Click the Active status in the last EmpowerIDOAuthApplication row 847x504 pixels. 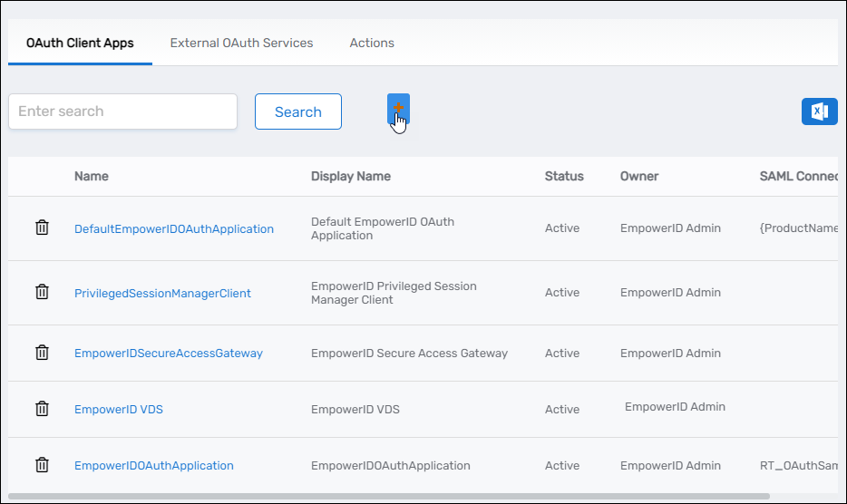(x=561, y=466)
